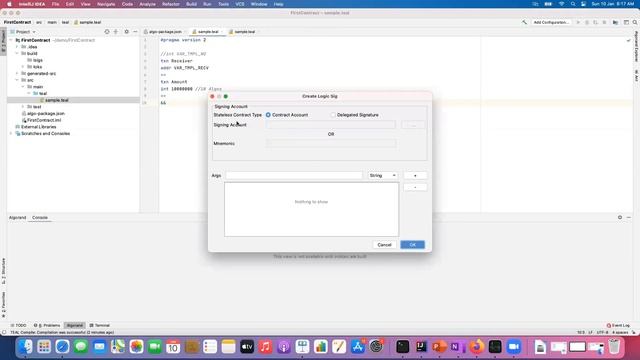Click the Debug icon in toolbar

(587, 22)
